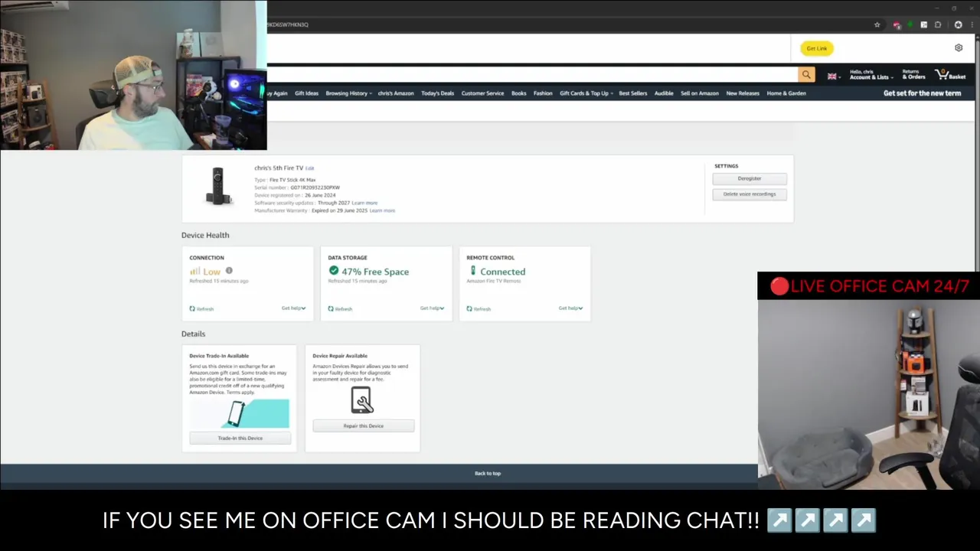This screenshot has width=980, height=551.
Task: Click the green extension icon in toolbar
Action: coord(910,24)
